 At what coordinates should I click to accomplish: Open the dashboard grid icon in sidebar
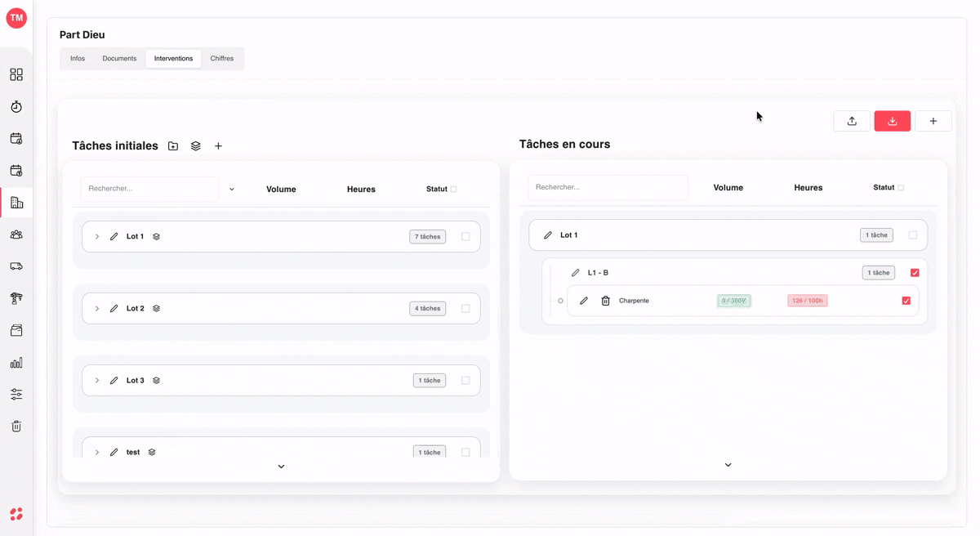16,74
